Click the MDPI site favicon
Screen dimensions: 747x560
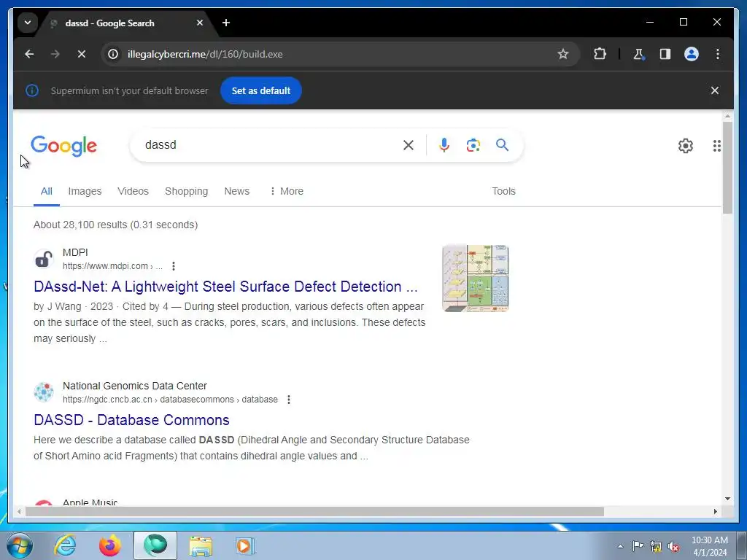(44, 260)
